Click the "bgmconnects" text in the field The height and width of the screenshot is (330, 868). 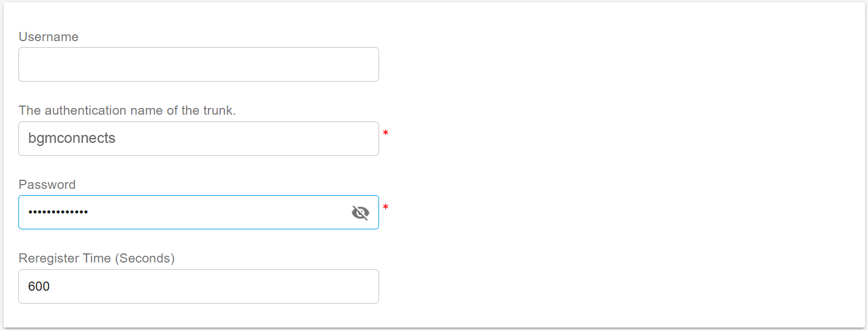click(72, 139)
